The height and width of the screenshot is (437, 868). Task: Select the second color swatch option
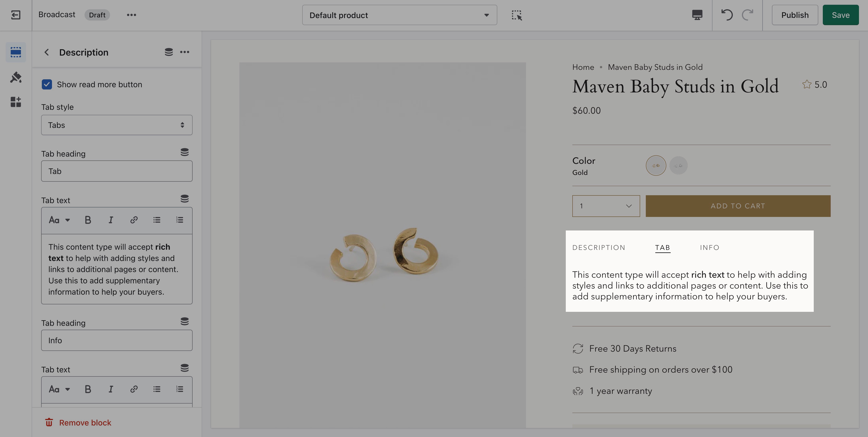pos(678,165)
